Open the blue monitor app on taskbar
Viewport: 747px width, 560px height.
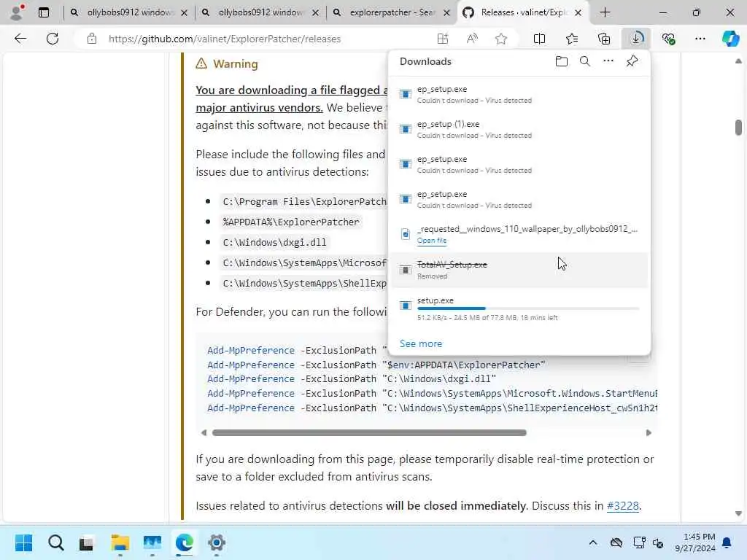(152, 542)
